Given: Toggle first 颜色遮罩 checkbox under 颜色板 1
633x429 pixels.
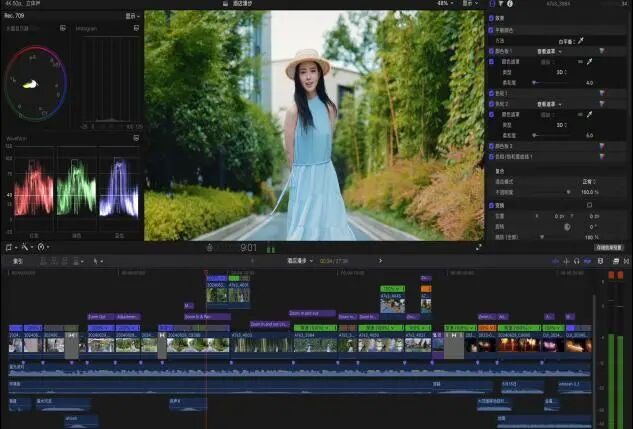Looking at the screenshot, I should tap(491, 62).
